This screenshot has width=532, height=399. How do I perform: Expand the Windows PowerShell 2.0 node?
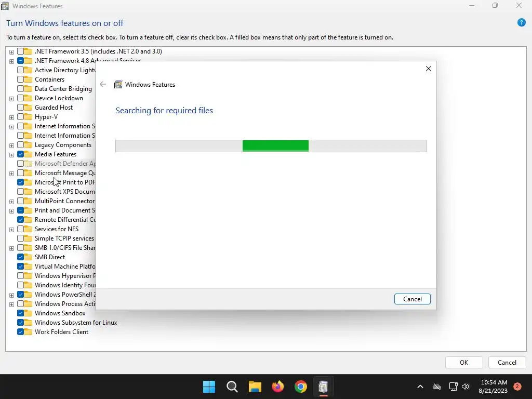tap(11, 295)
